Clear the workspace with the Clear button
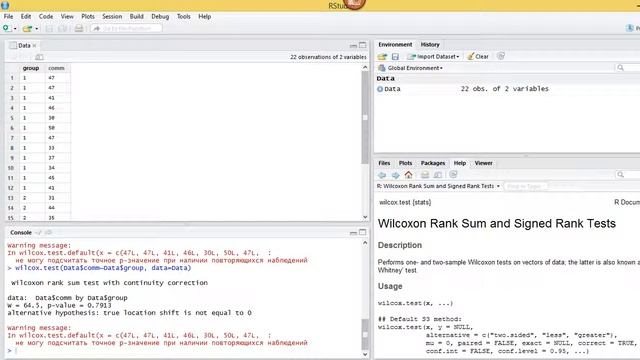Screen dimensions: 640x360 pyautogui.click(x=478, y=56)
